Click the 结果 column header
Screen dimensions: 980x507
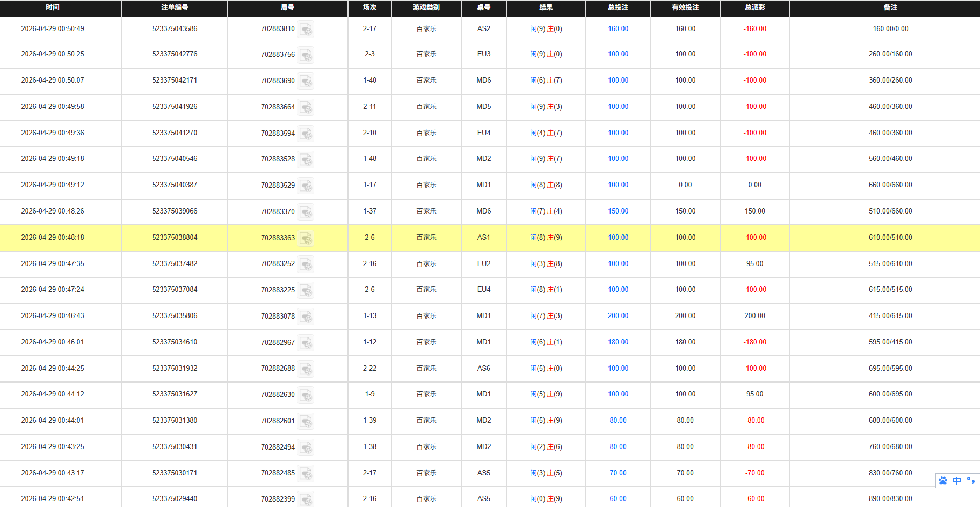point(546,8)
